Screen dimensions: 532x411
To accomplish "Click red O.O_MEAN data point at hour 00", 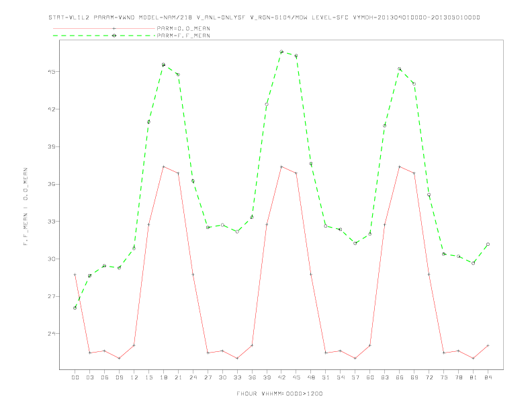I will coord(75,275).
